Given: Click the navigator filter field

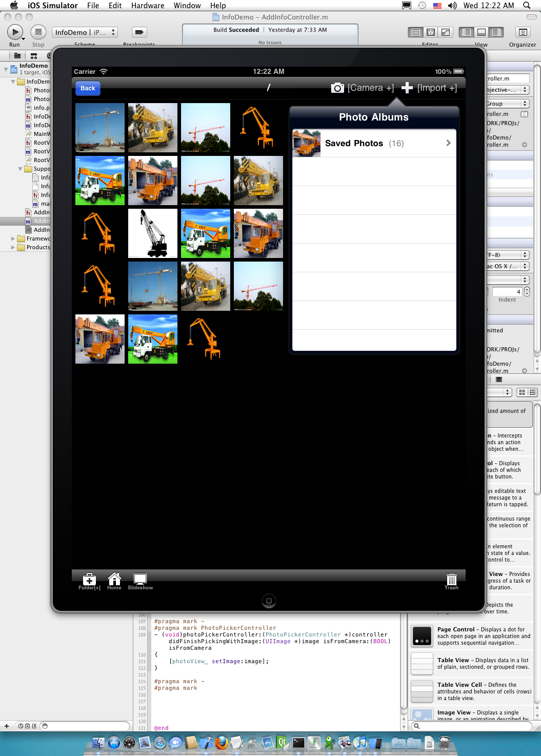Looking at the screenshot, I should pos(85,726).
